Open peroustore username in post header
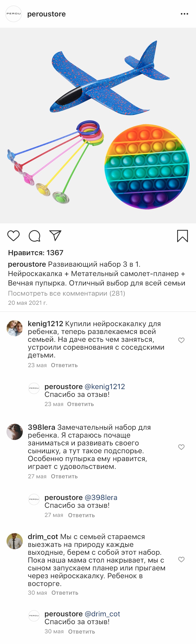 point(47,14)
